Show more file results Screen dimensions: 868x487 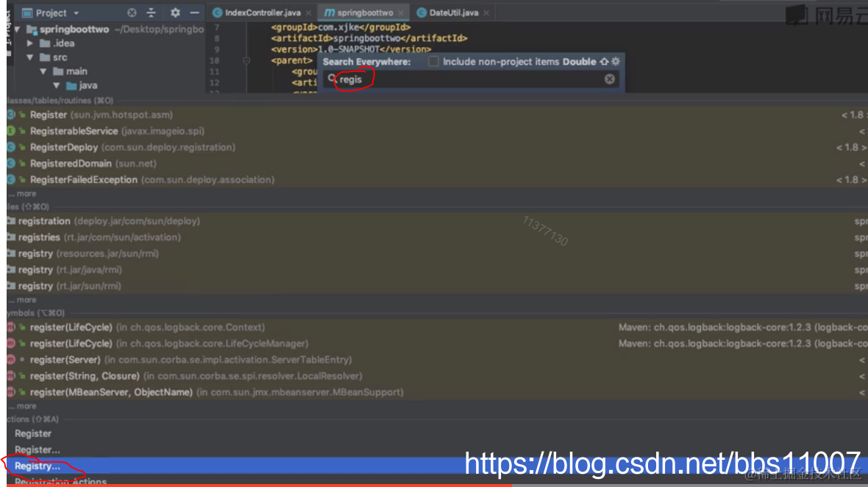[x=23, y=300]
